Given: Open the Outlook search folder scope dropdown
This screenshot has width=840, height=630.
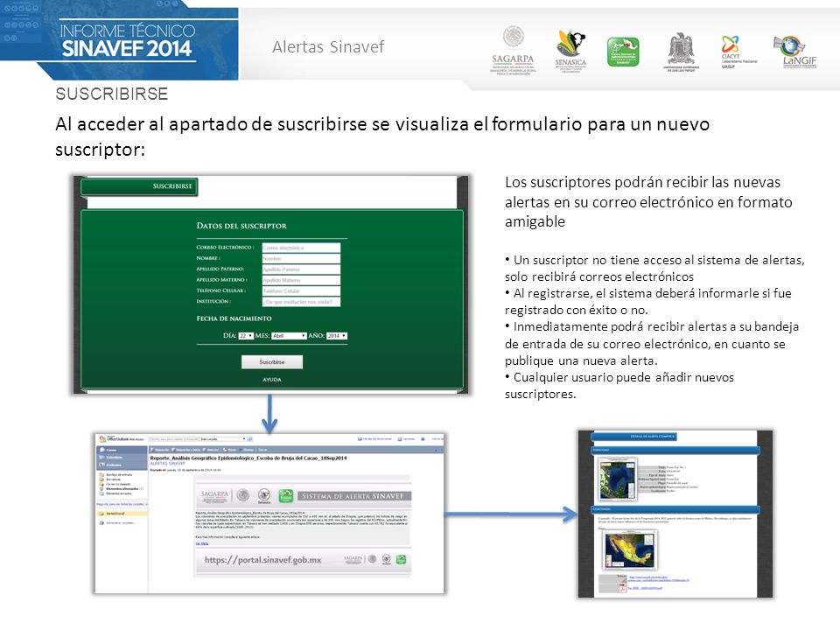Looking at the screenshot, I should pos(223,438).
